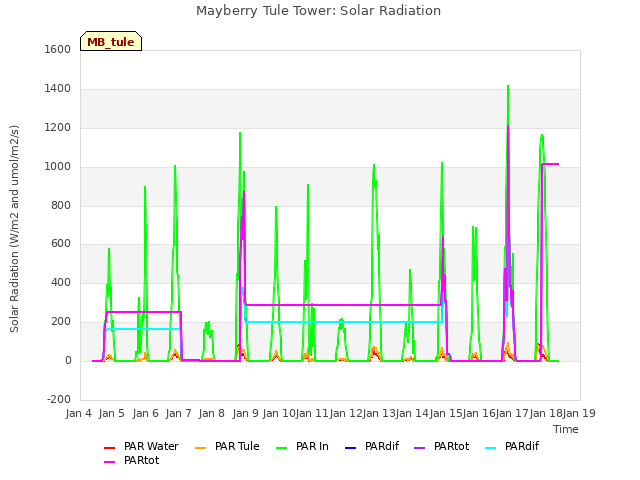Select the 1400 y-axis tick label
The width and height of the screenshot is (640, 480).
[58, 89]
